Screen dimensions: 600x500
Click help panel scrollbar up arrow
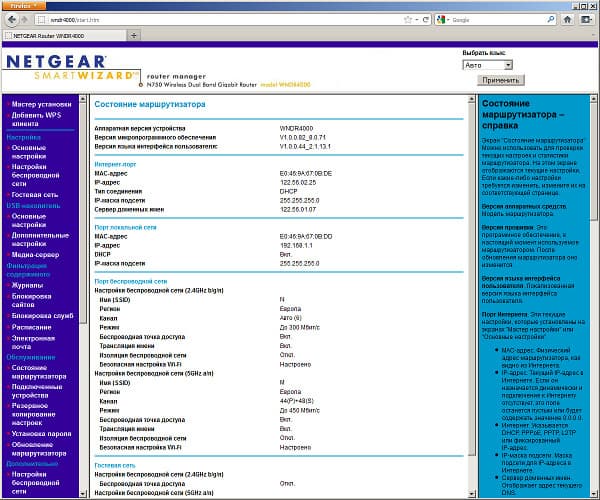(594, 99)
